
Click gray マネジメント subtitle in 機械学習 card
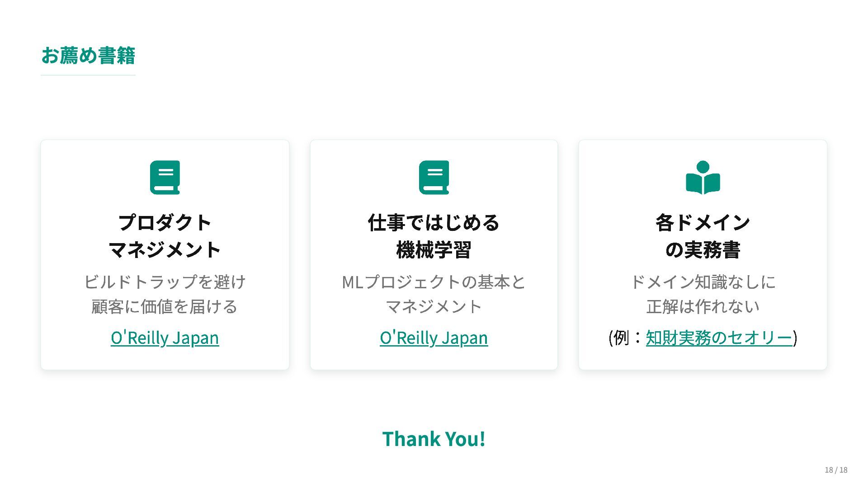click(x=434, y=306)
